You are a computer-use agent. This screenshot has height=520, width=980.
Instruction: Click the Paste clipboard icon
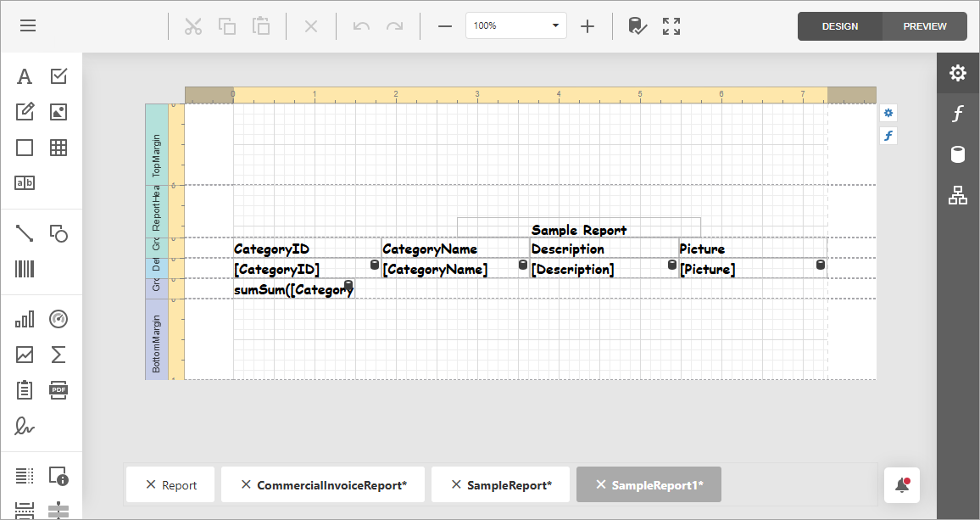tap(260, 26)
